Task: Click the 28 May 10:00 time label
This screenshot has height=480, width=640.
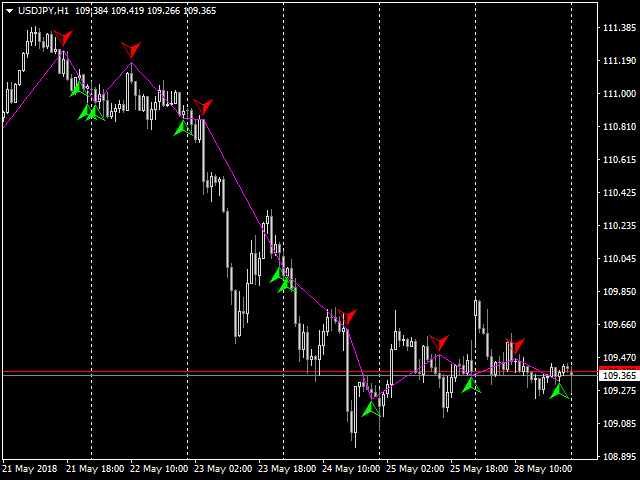Action: coord(543,469)
